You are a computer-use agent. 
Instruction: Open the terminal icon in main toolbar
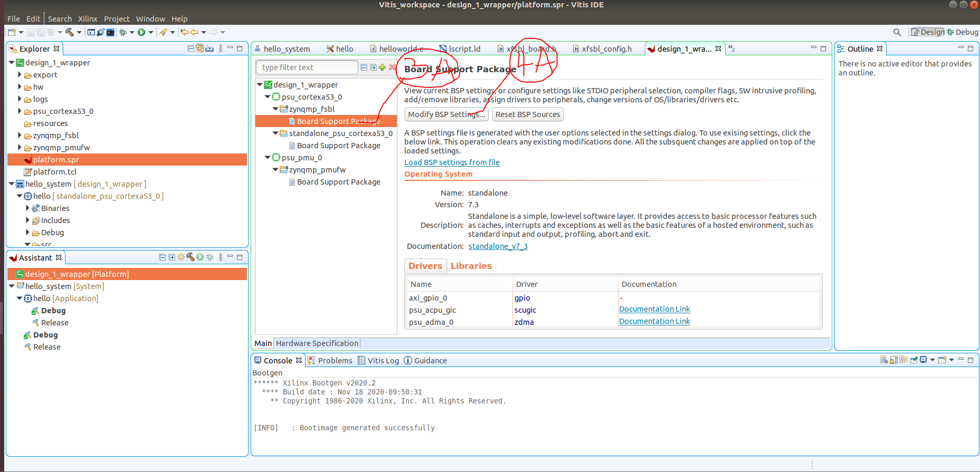tap(110, 32)
